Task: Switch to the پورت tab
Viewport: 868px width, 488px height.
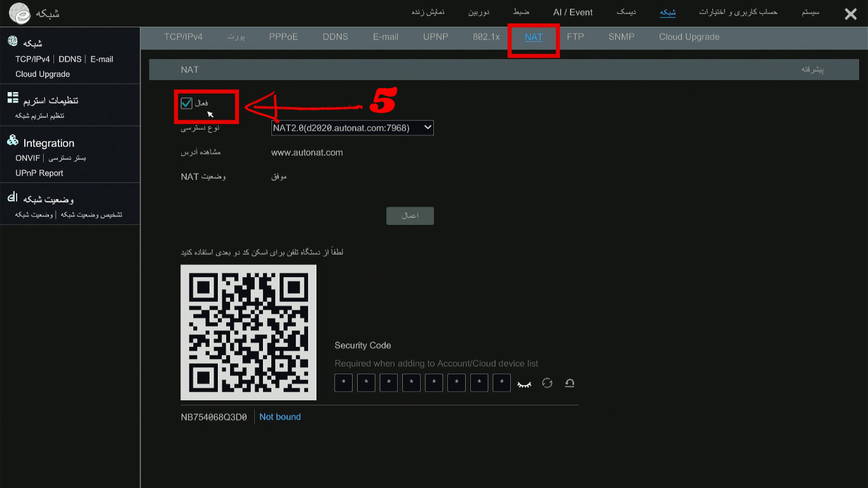Action: coord(236,37)
